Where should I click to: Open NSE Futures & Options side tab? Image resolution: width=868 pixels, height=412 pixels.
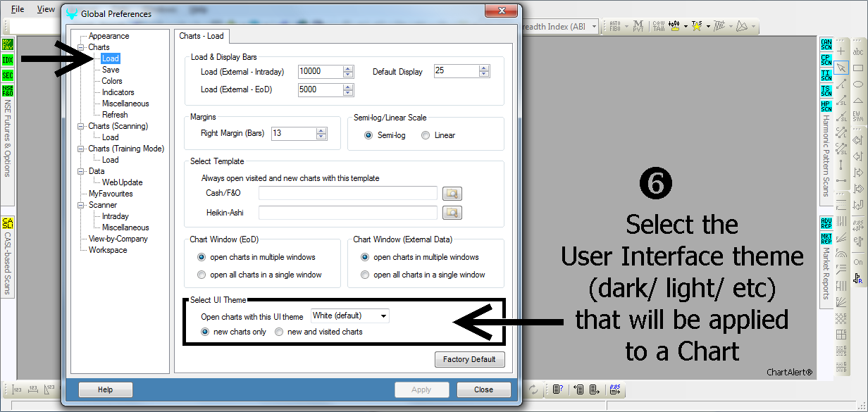pyautogui.click(x=8, y=138)
